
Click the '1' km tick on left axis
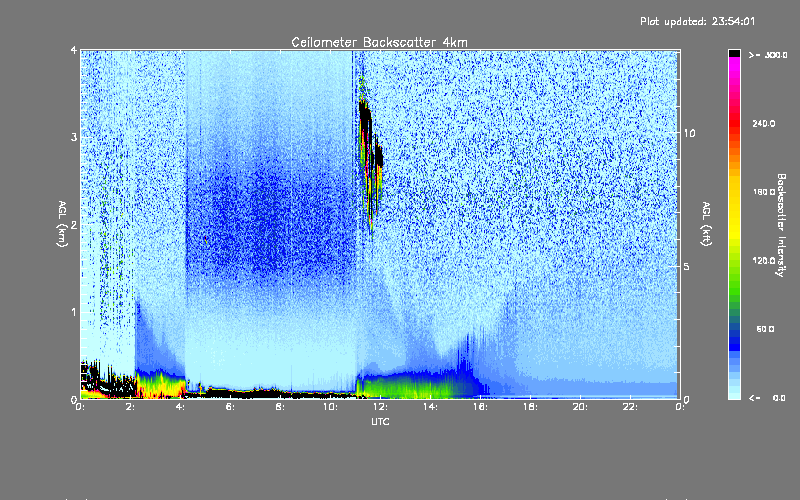(x=74, y=312)
